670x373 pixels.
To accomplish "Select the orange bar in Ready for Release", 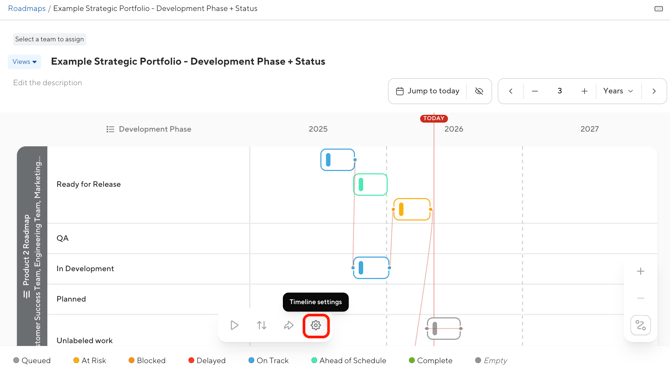I will click(412, 209).
